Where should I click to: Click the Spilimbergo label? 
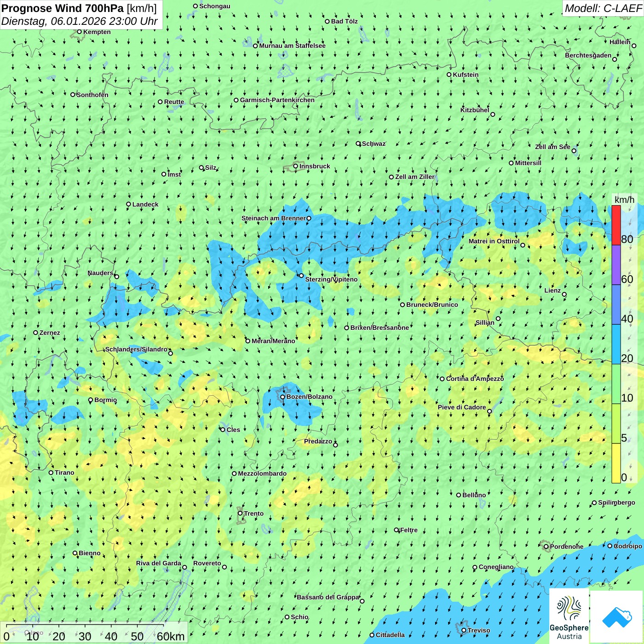tap(616, 502)
